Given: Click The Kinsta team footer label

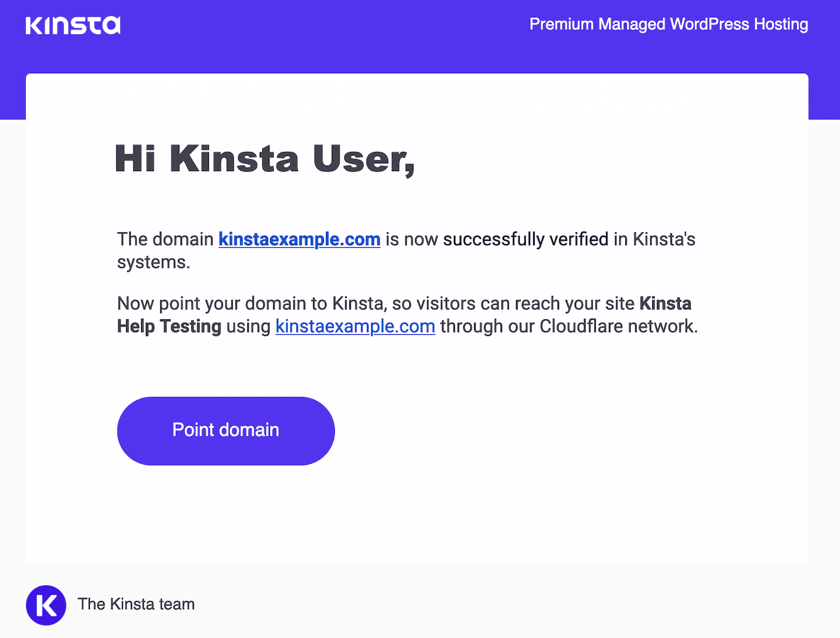Looking at the screenshot, I should pyautogui.click(x=136, y=604).
